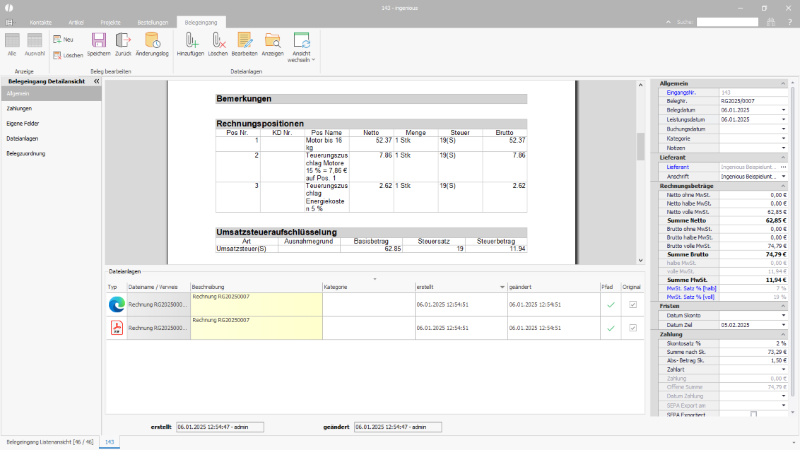The width and height of the screenshot is (800, 450).
Task: Click the PDF file type icon
Action: (x=117, y=328)
